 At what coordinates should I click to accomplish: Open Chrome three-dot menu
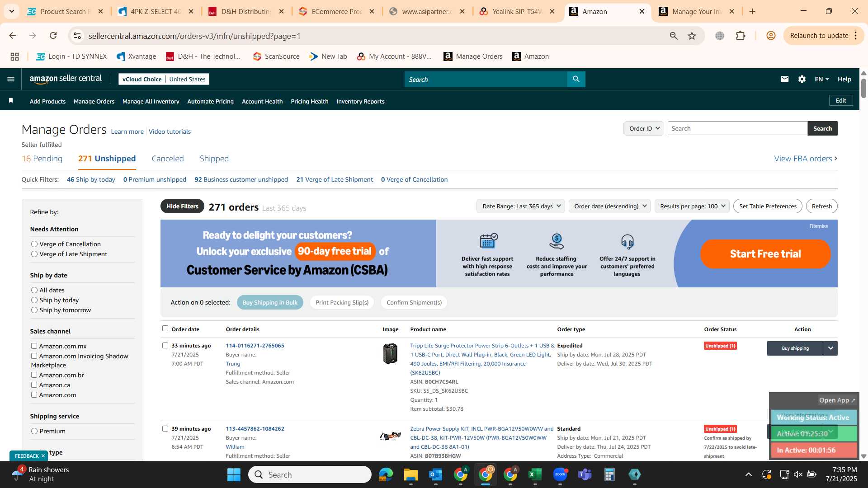click(855, 36)
